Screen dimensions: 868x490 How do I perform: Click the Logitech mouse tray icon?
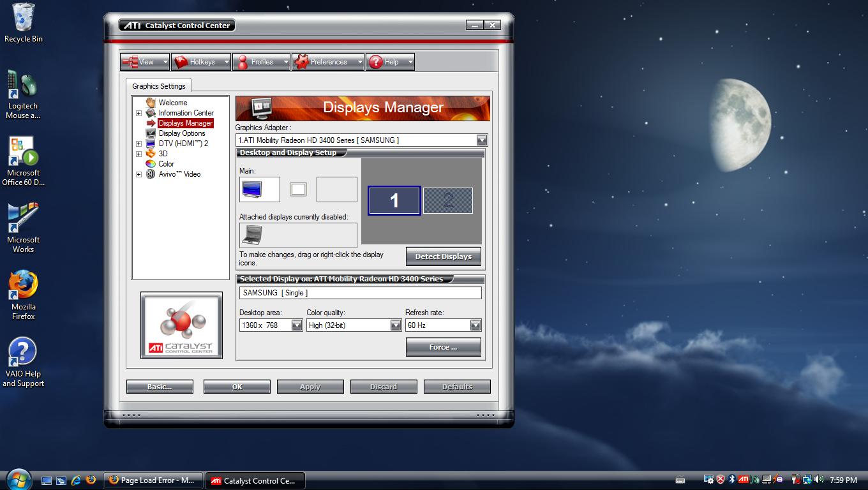(x=755, y=479)
